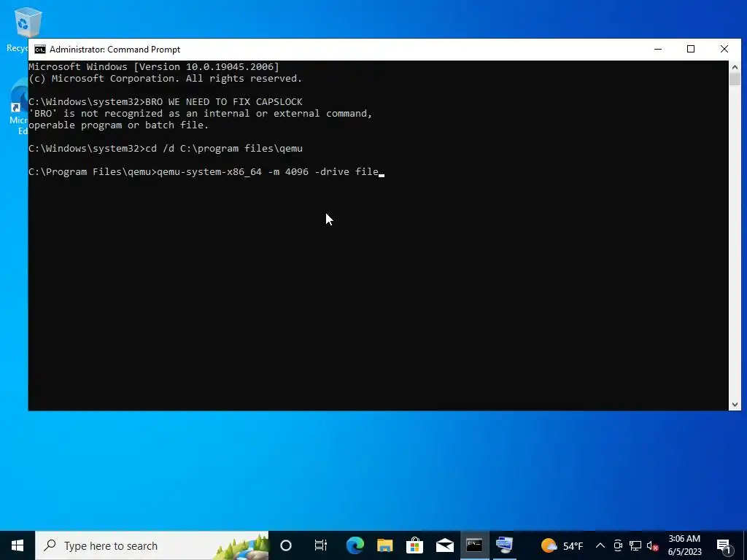Open Task View on the taskbar
747x560 pixels.
(x=321, y=545)
